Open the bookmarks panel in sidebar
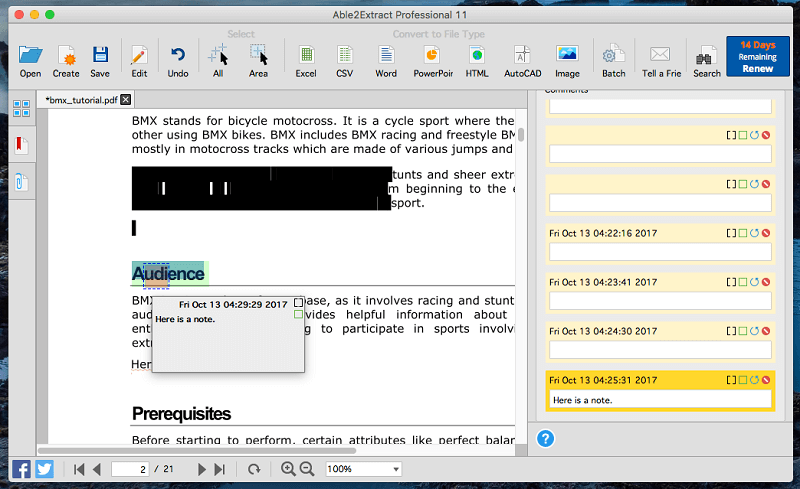The image size is (800, 489). [21, 145]
